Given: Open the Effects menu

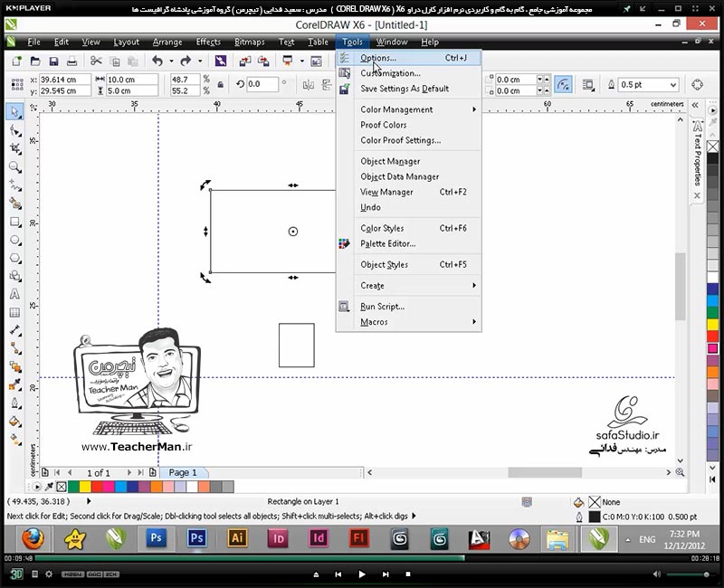Looking at the screenshot, I should [x=208, y=42].
